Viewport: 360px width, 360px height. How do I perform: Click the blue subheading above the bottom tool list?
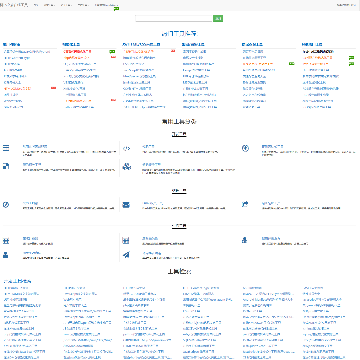click(x=18, y=281)
